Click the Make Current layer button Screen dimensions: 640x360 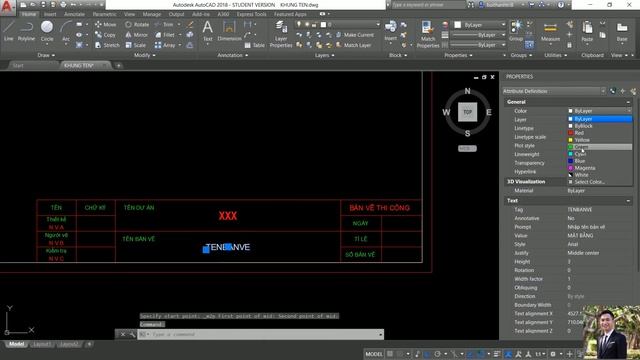[x=355, y=35]
